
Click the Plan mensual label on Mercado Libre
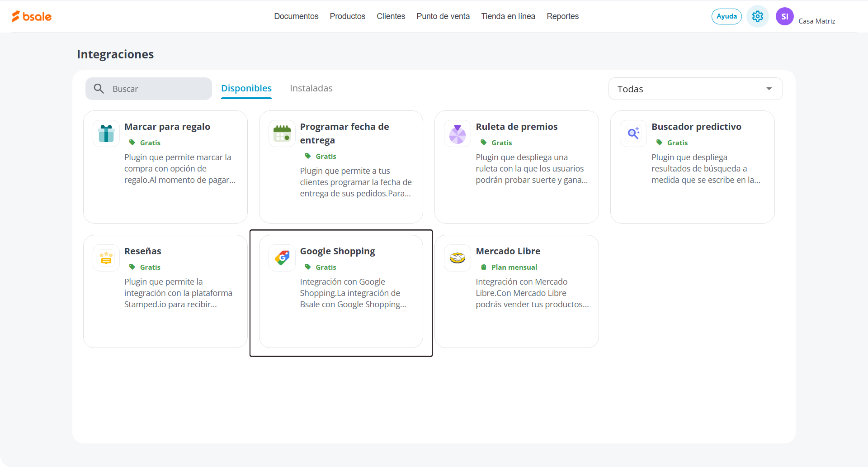point(514,267)
